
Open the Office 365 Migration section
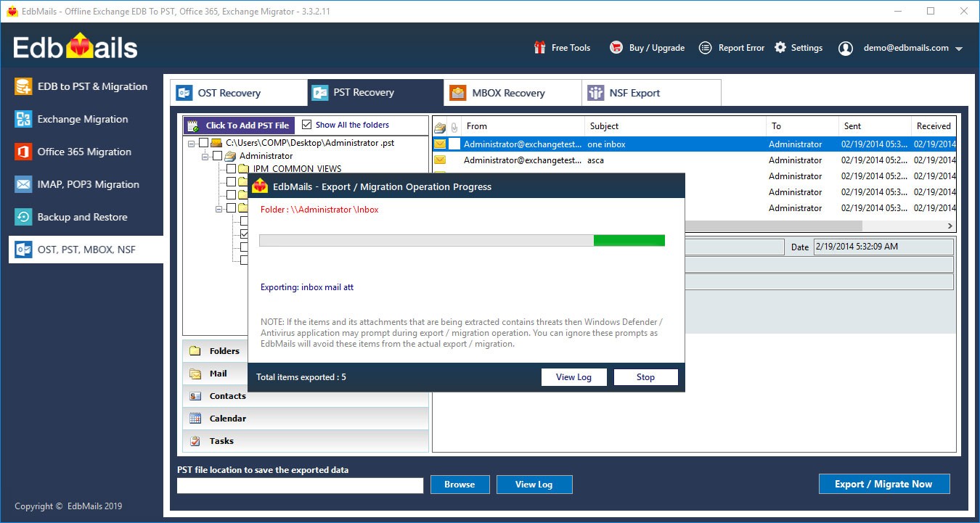[x=85, y=152]
